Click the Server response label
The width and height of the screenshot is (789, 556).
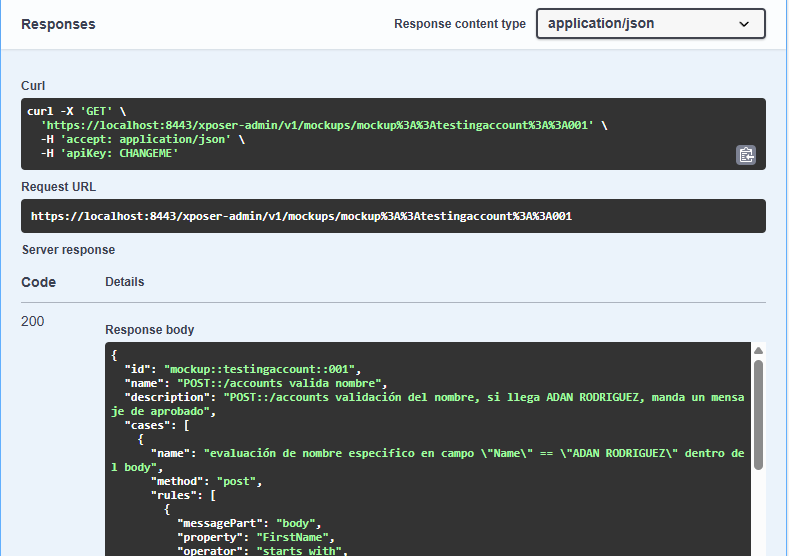tap(68, 250)
